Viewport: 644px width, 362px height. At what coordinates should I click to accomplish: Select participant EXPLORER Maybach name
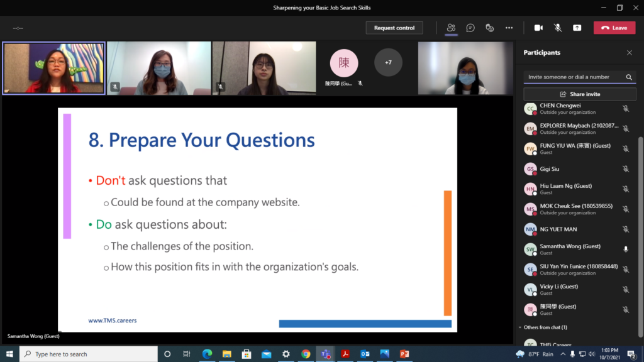pyautogui.click(x=579, y=126)
